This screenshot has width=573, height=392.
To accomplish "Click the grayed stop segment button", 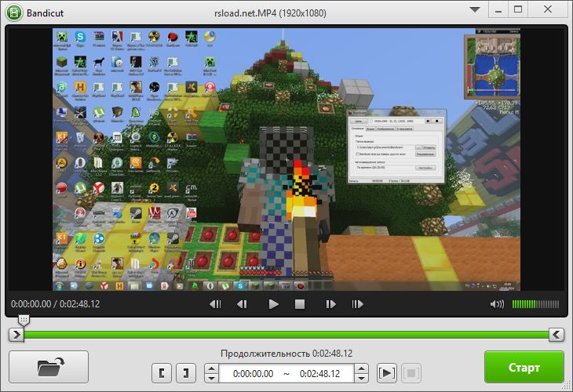I will (411, 373).
